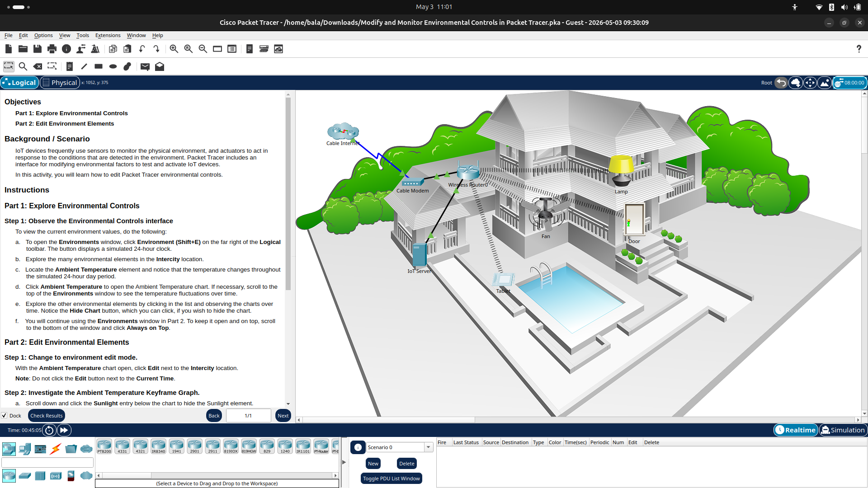Click the device list horizontal scrollbar
Screen dimensions: 868x488
tap(126, 475)
